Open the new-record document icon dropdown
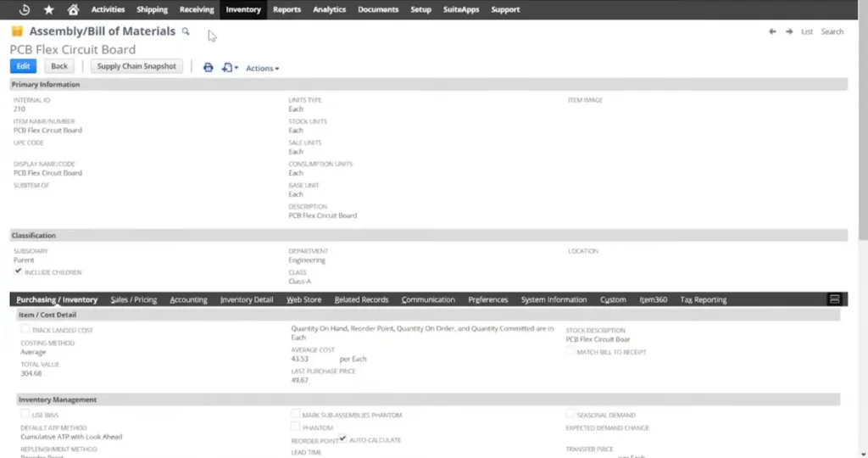Viewport: 868px width, 458px height. click(230, 67)
